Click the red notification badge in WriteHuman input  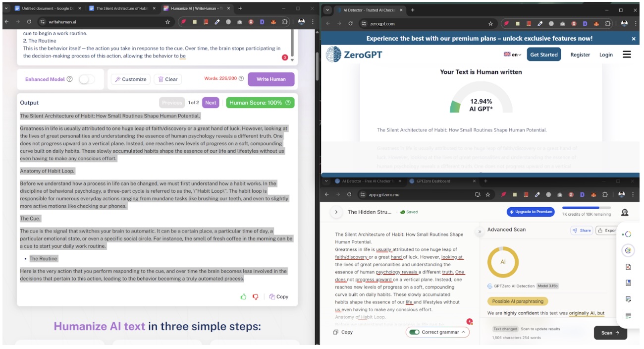(285, 58)
